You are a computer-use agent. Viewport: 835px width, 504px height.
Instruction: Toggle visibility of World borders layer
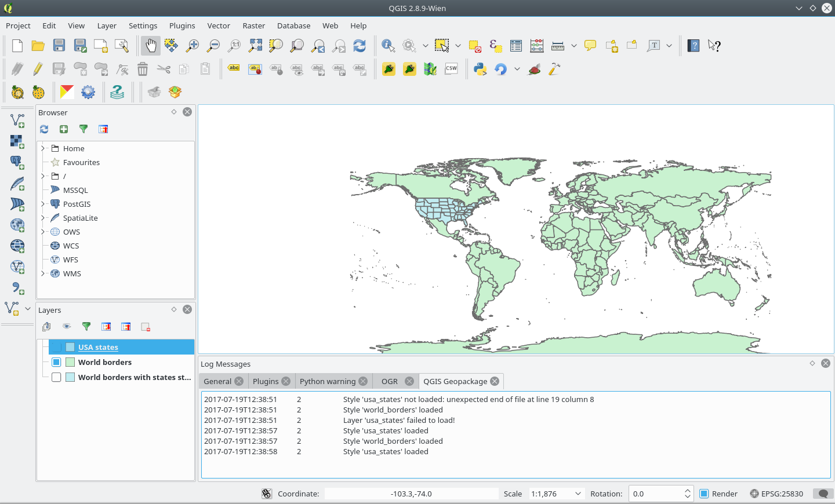click(x=56, y=362)
